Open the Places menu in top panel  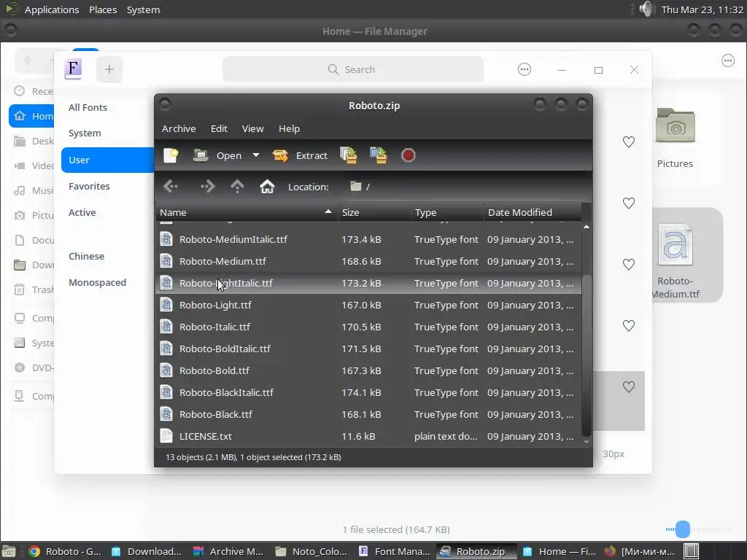click(x=103, y=9)
